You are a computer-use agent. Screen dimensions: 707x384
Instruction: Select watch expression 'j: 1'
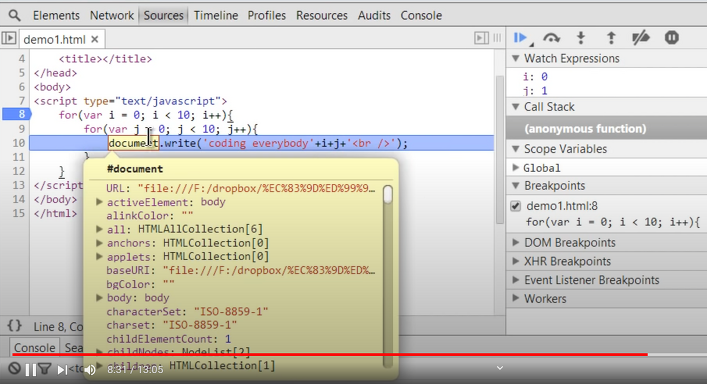pos(535,91)
